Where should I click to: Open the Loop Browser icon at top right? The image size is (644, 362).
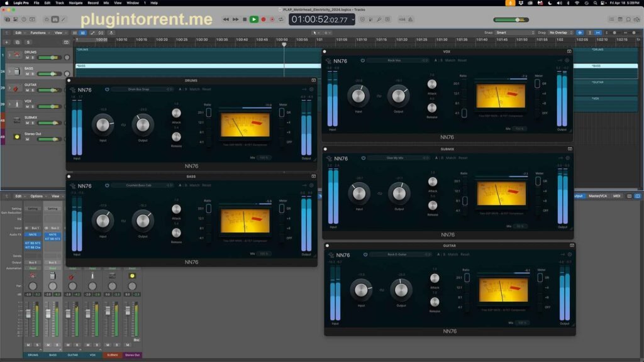628,19
